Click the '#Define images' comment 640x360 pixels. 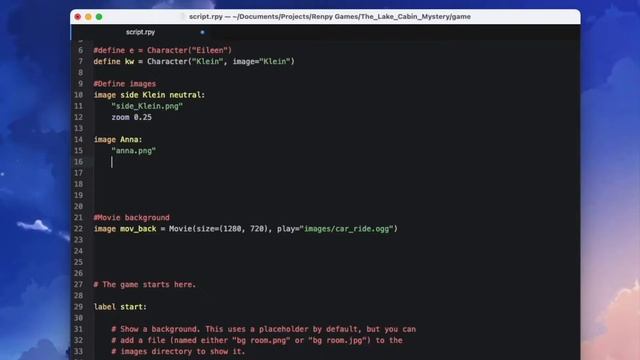[x=124, y=84]
